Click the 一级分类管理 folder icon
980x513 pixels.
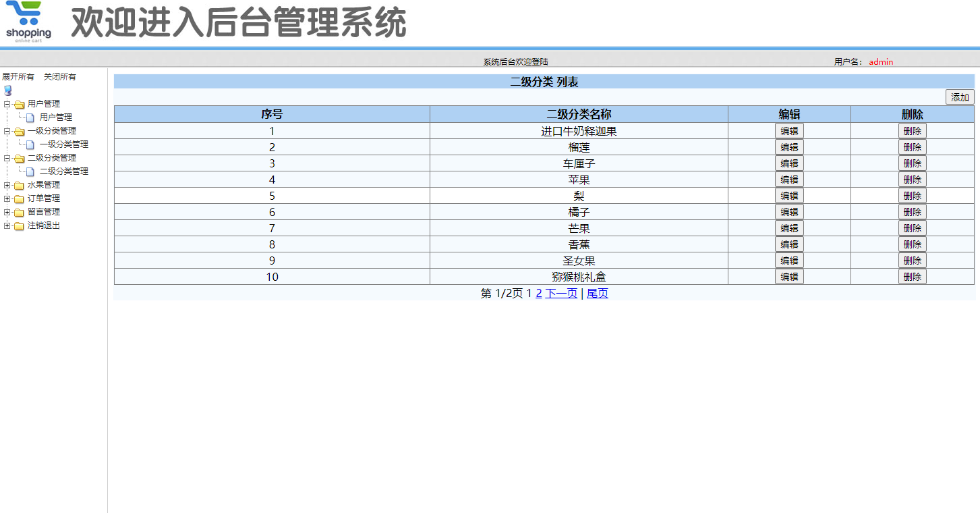tap(18, 130)
